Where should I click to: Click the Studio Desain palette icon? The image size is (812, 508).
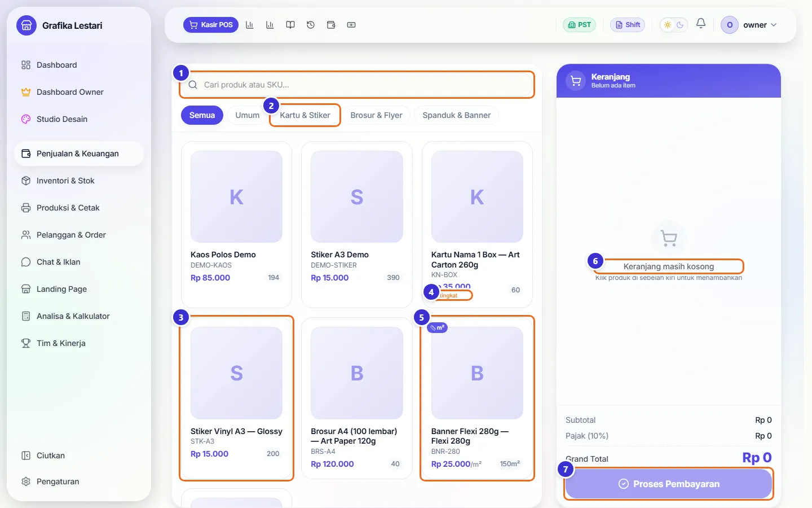[x=26, y=119]
